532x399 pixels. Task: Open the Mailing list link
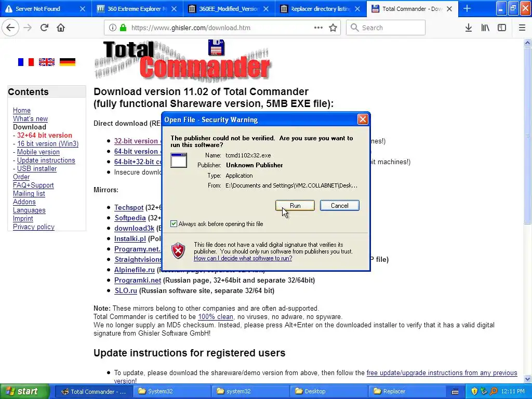[29, 193]
